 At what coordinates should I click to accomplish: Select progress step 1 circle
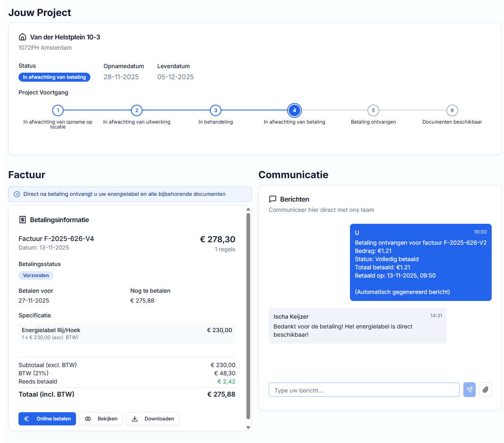58,110
